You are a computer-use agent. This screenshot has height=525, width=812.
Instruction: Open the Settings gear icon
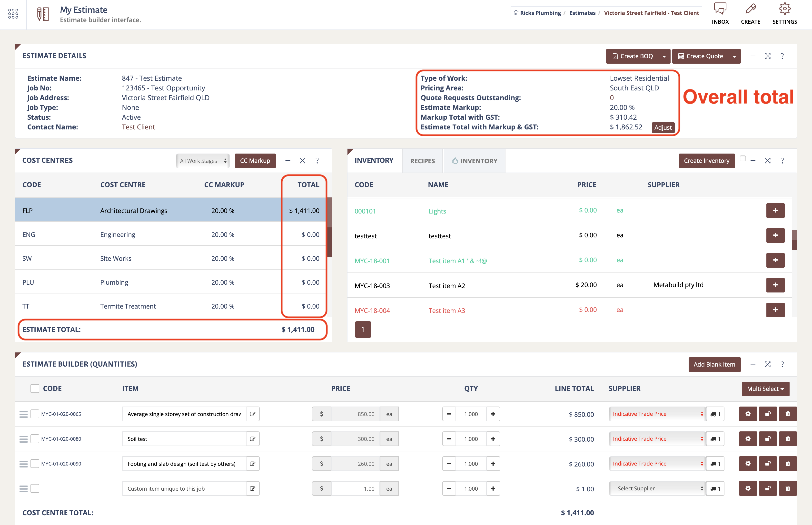(x=784, y=9)
